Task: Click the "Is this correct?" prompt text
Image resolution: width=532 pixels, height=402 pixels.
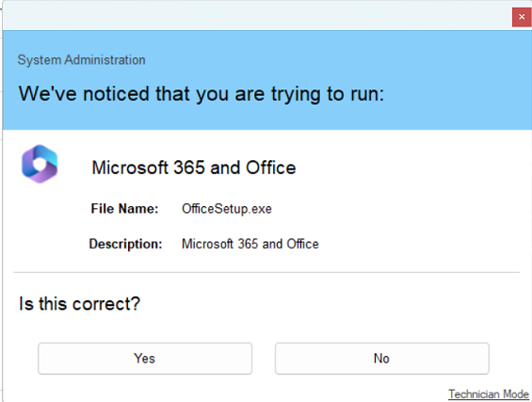Action: coord(79,304)
